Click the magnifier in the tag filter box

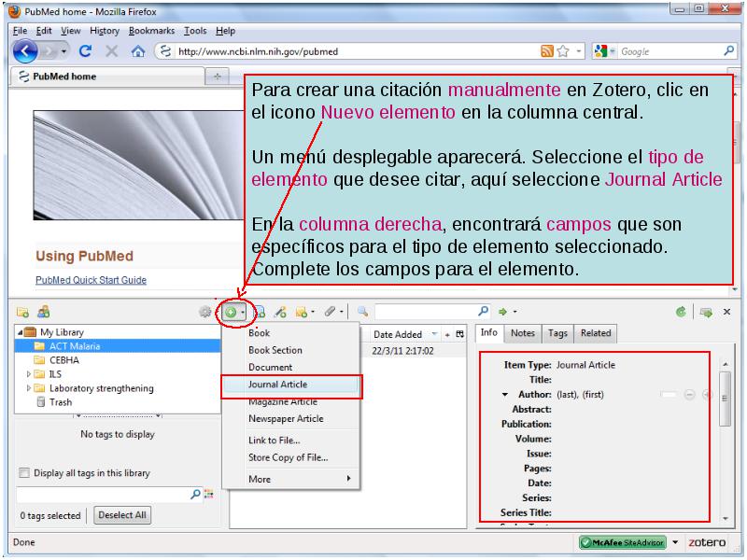pyautogui.click(x=195, y=494)
